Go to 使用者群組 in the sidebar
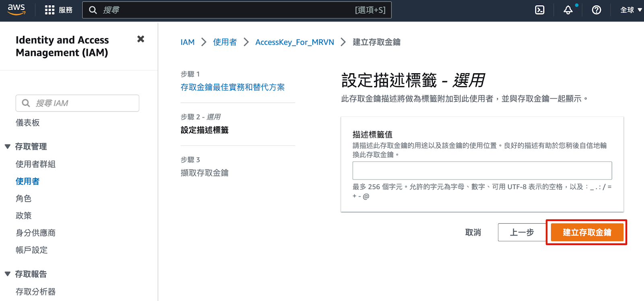644x301 pixels. pyautogui.click(x=35, y=164)
